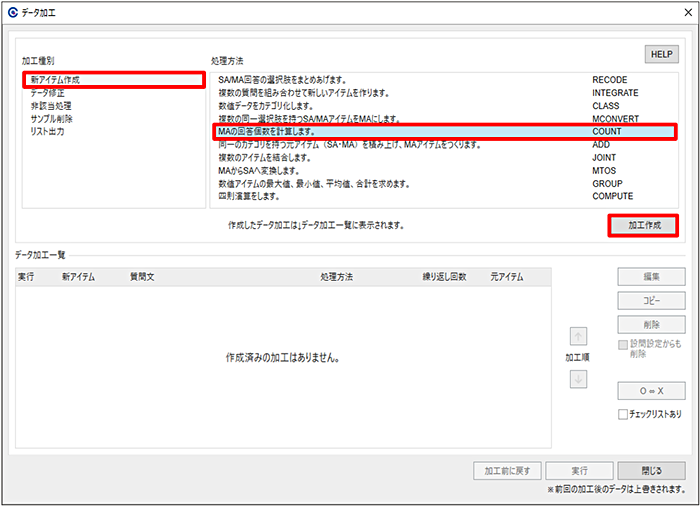Select the RECODE processing method row
The width and height of the screenshot is (700, 506).
444,80
